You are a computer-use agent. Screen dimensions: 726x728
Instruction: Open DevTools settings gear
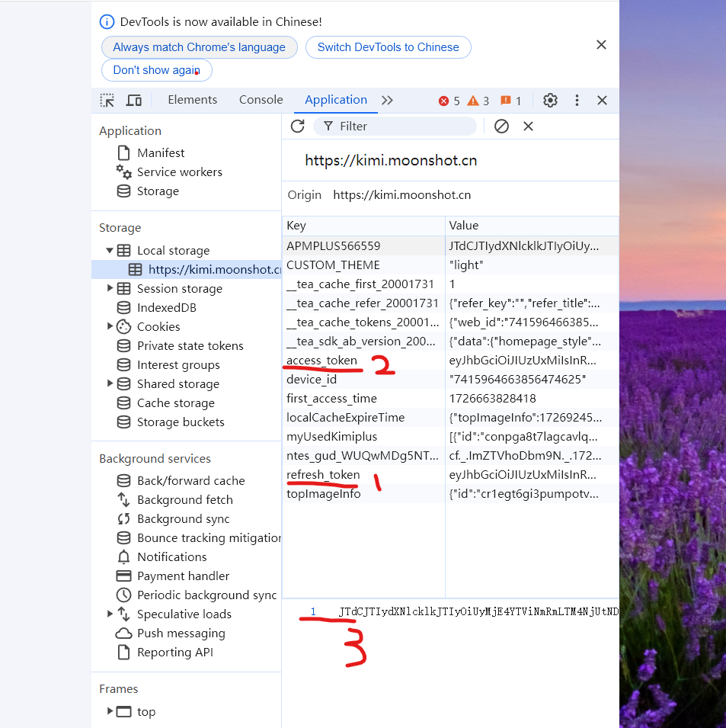[x=550, y=101]
